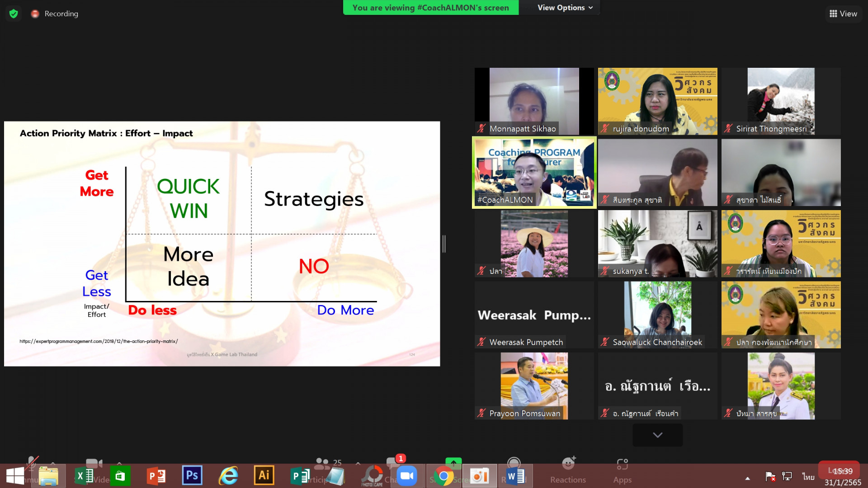Expand the audio options caret
Image resolution: width=868 pixels, height=488 pixels.
[53, 463]
